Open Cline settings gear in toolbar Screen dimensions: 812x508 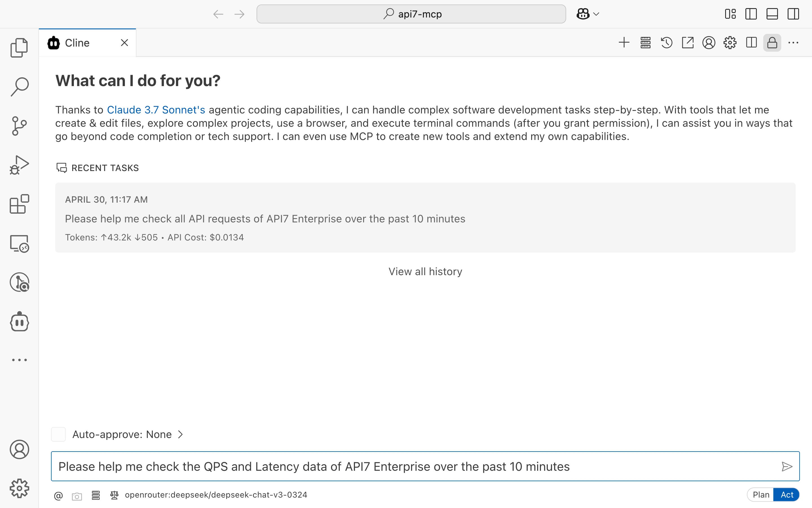coord(730,43)
